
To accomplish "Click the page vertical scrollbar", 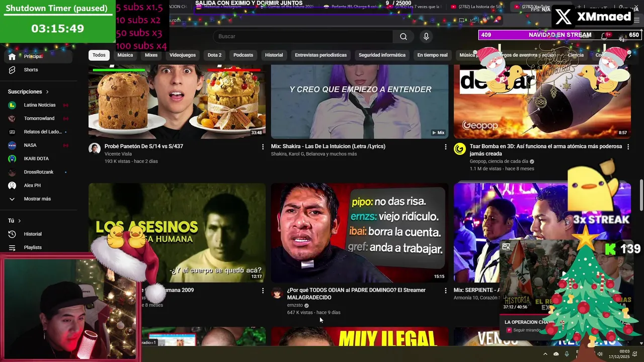I will [x=641, y=196].
